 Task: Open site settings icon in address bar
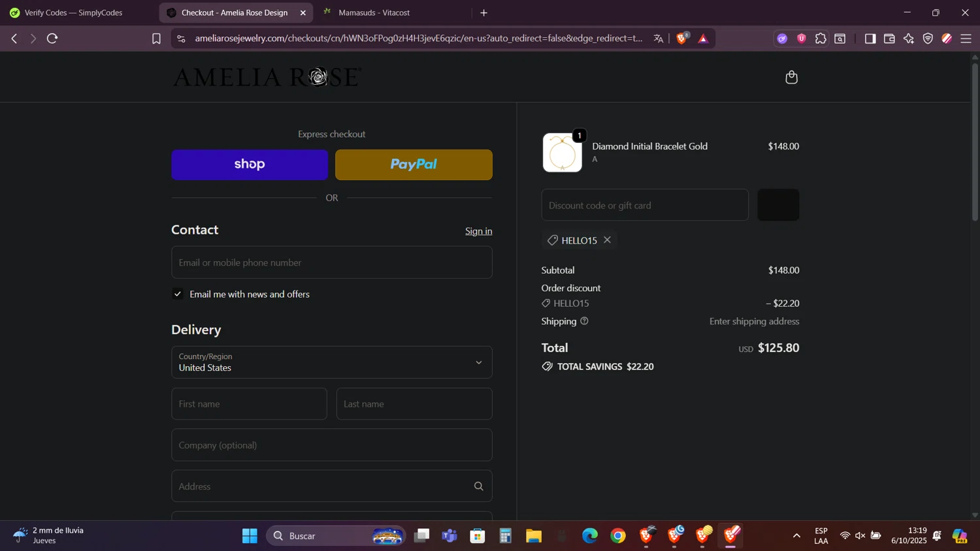pyautogui.click(x=182, y=39)
